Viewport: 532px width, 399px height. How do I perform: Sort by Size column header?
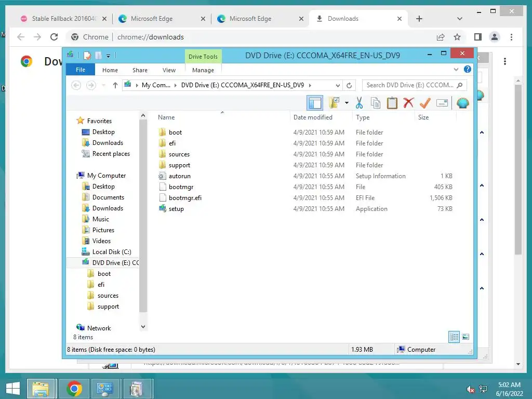[423, 117]
